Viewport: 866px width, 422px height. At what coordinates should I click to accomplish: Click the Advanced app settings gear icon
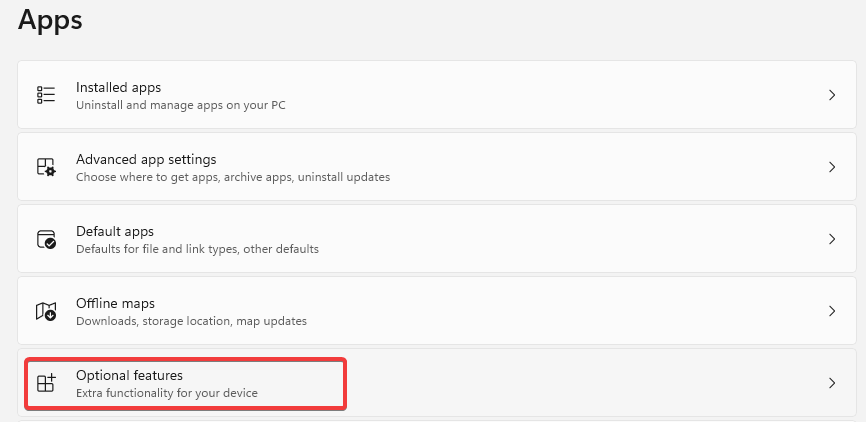pyautogui.click(x=46, y=167)
